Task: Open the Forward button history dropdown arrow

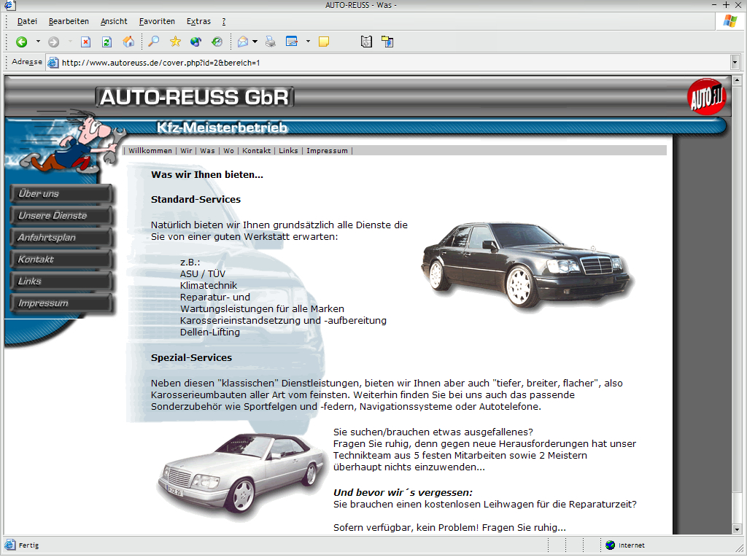Action: click(70, 42)
